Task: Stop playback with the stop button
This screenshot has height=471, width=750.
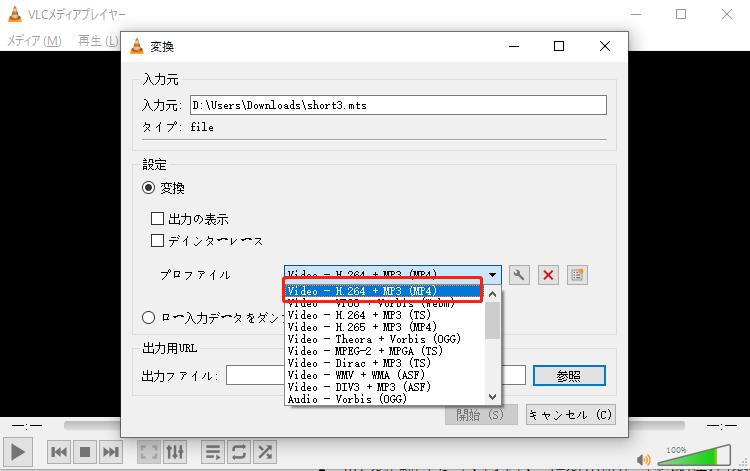Action: [x=85, y=452]
